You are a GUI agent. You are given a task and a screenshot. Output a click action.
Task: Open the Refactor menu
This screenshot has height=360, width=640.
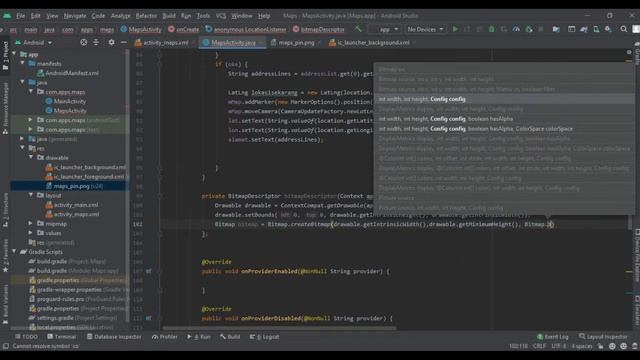[146, 16]
